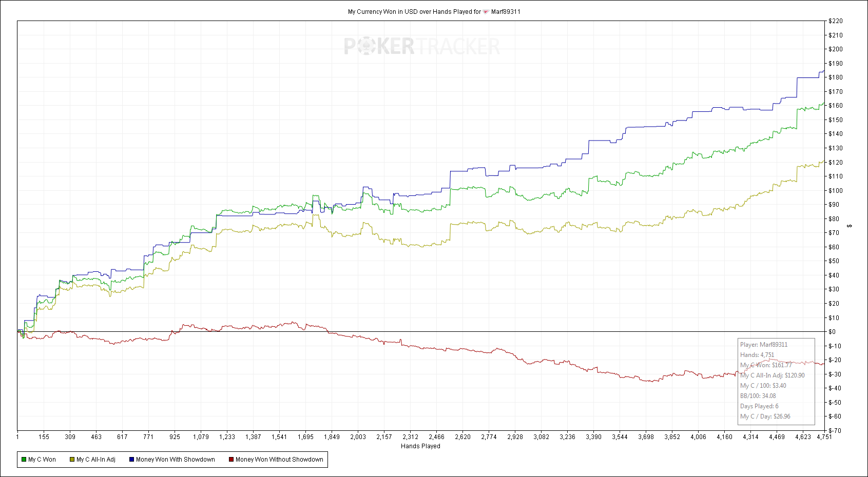Select the My C Won legend label
This screenshot has width=868, height=477.
42,460
